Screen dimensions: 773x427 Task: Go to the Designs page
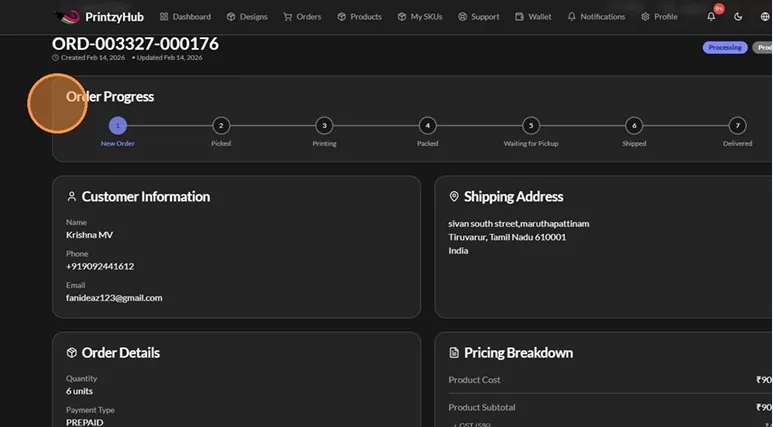point(247,17)
